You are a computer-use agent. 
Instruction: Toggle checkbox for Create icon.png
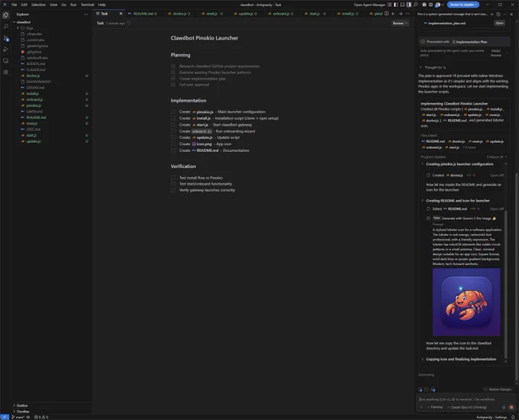(173, 144)
